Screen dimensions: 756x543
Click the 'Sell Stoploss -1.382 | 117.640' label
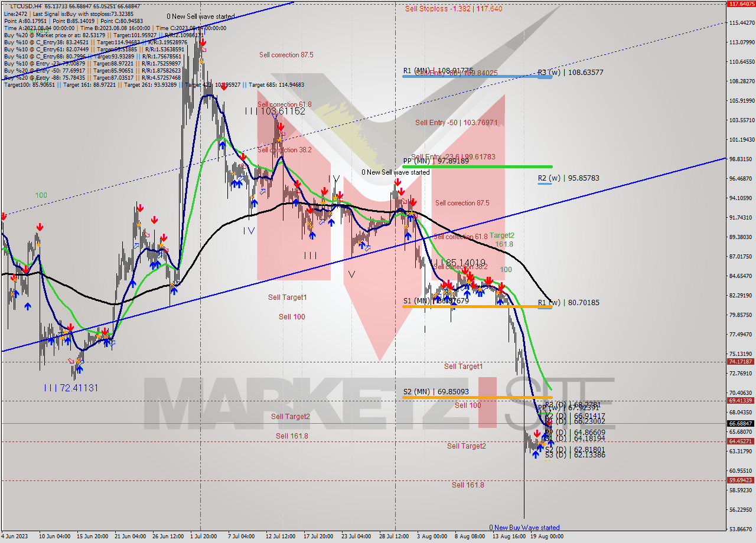point(454,9)
